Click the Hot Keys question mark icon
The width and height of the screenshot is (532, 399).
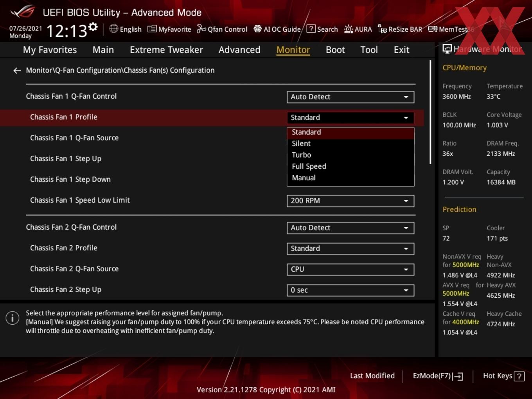pyautogui.click(x=519, y=376)
